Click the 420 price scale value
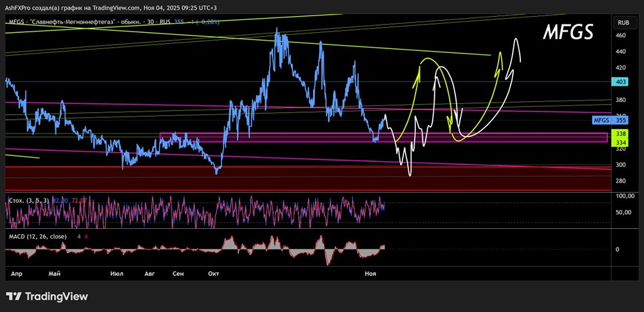Screen dimensions: 644x312 pyautogui.click(x=621, y=68)
